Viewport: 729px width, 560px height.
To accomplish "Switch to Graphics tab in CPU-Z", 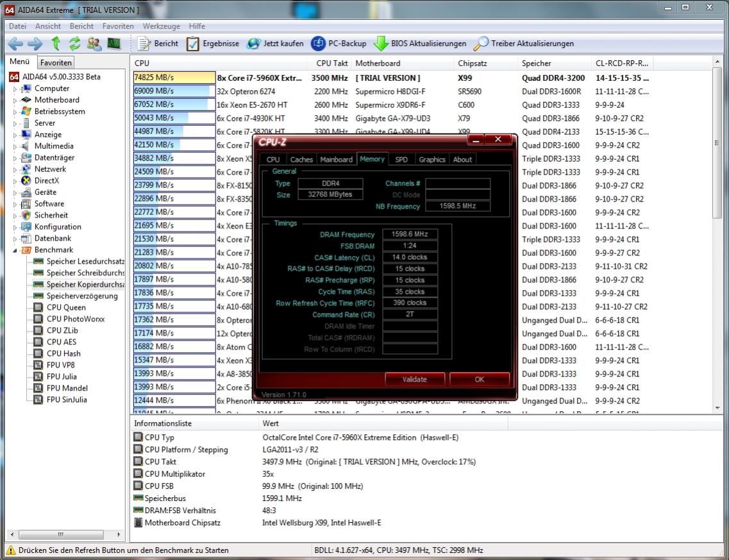I will pyautogui.click(x=432, y=160).
